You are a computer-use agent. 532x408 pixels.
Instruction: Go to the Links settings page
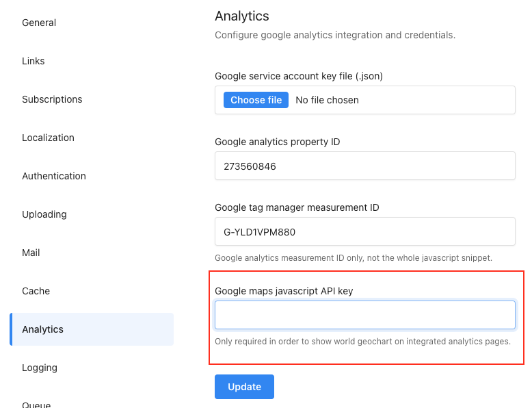34,61
